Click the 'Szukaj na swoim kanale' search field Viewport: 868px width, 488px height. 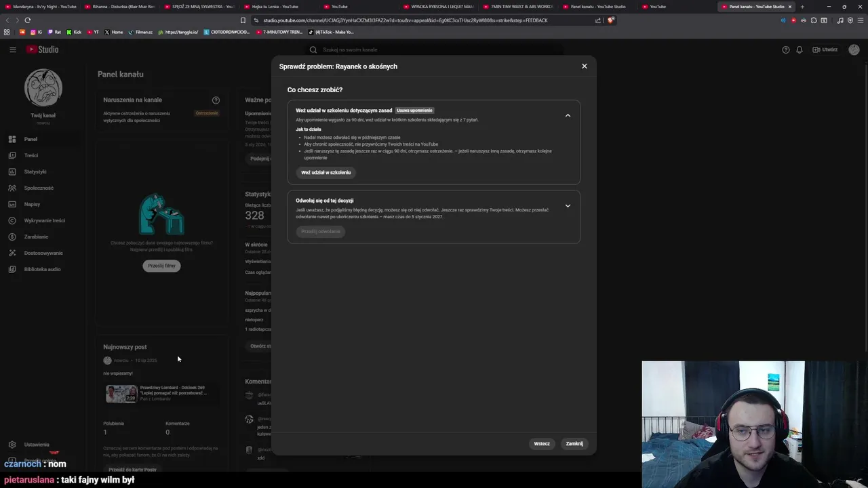point(434,49)
